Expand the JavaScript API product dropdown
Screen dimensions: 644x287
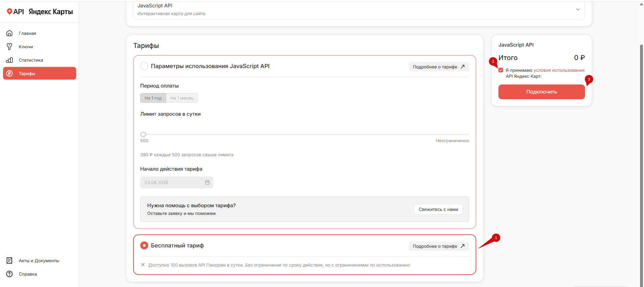coord(359,9)
